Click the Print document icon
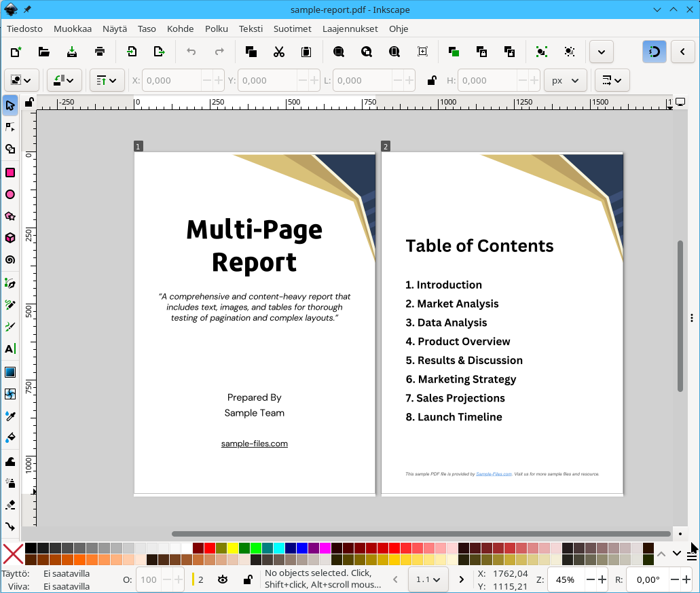The width and height of the screenshot is (700, 593). tap(100, 52)
